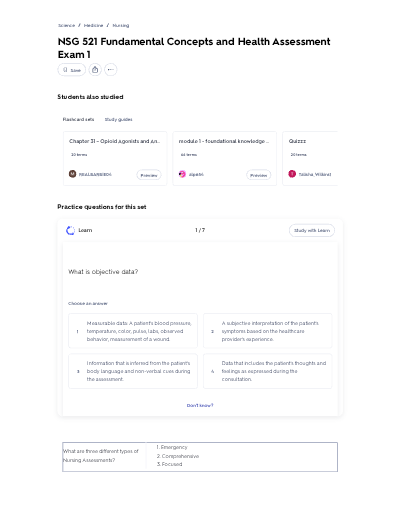Click the Don't know? link

[x=200, y=405]
